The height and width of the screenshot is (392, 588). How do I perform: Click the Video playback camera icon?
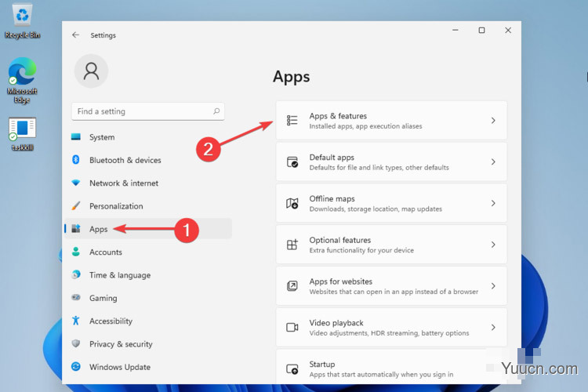[292, 327]
